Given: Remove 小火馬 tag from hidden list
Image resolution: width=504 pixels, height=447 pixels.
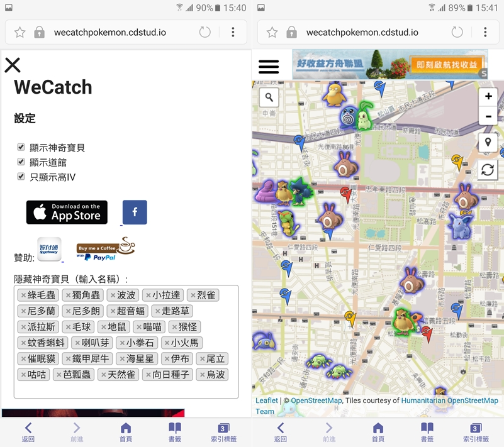Looking at the screenshot, I should point(167,343).
